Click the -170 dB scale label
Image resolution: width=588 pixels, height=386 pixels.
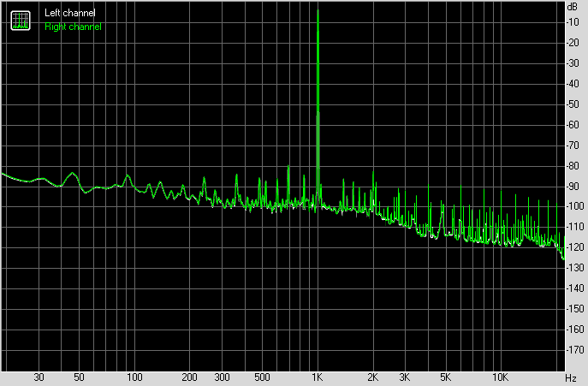pos(576,350)
